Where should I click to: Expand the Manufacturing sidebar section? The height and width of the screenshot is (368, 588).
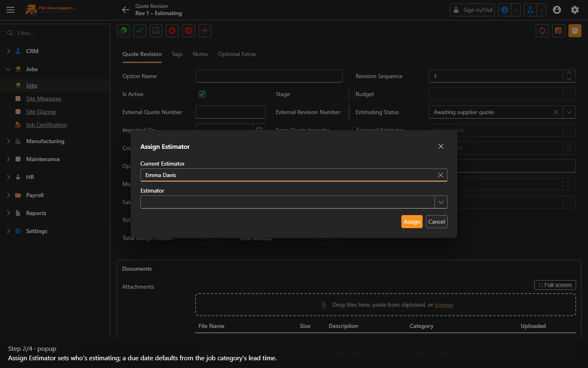click(8, 141)
